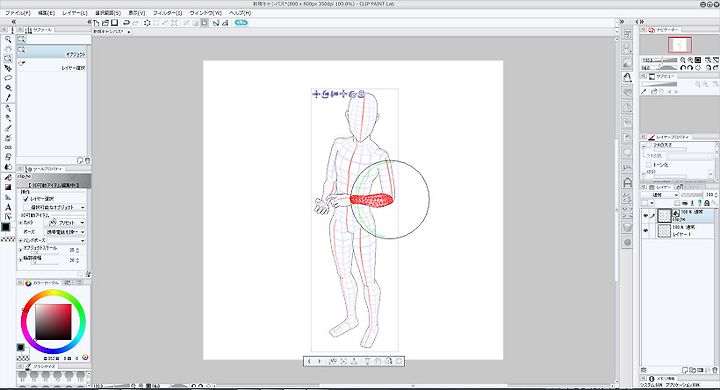Pick a color in the color wheel square
Screen dimensions: 720x390
53,322
